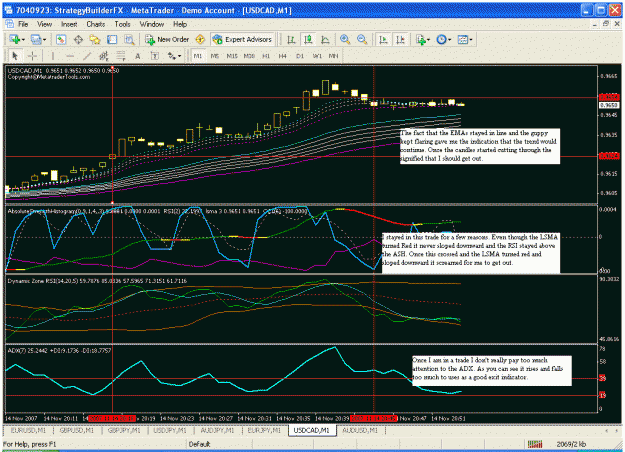Select the arrow cursor tool
The height and width of the screenshot is (452, 625).
pyautogui.click(x=15, y=56)
